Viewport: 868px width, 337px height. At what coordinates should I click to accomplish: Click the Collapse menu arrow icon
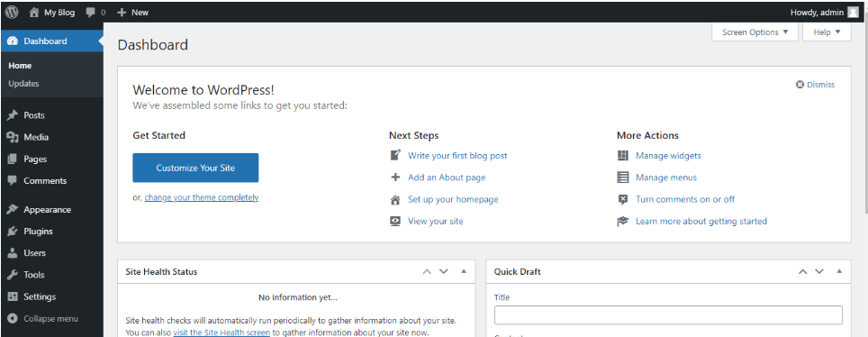coord(13,319)
